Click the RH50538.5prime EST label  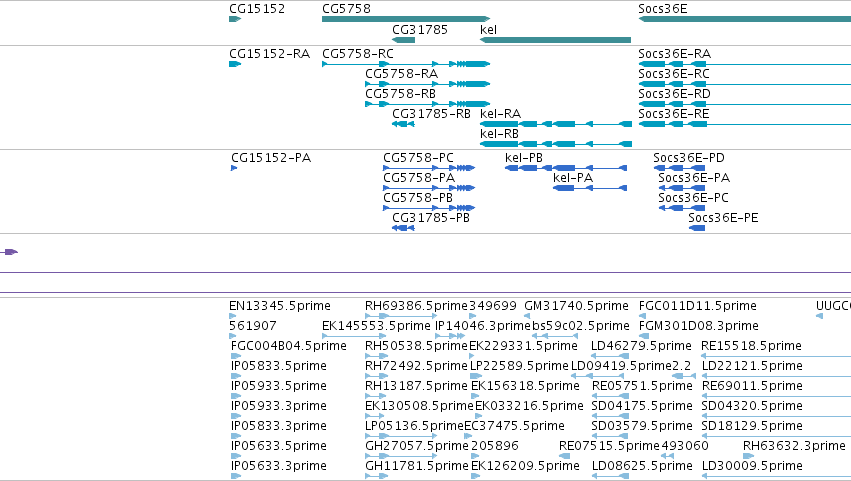416,346
